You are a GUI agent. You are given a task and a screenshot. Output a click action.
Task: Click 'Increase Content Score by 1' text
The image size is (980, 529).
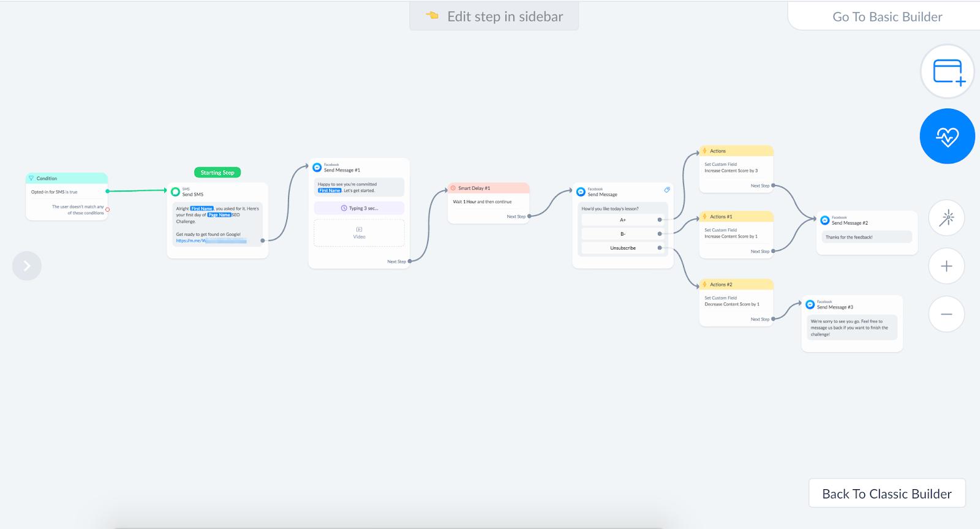[x=731, y=236]
